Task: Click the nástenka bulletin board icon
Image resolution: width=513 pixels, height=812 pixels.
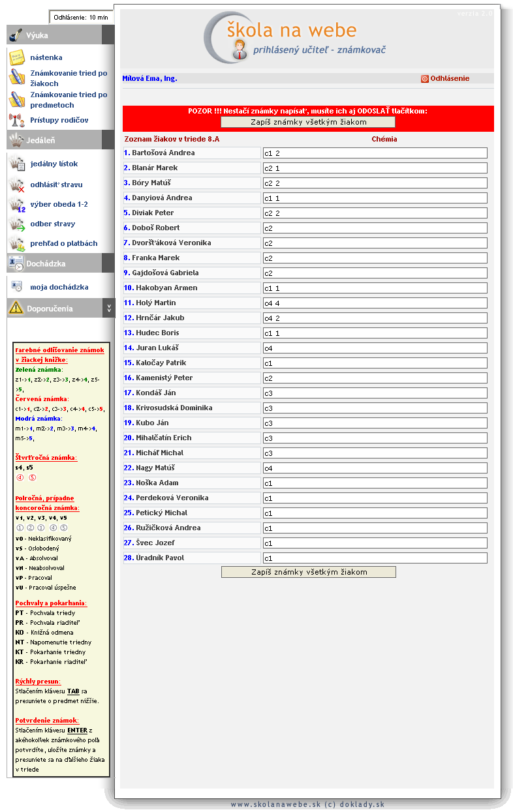Action: (17, 57)
